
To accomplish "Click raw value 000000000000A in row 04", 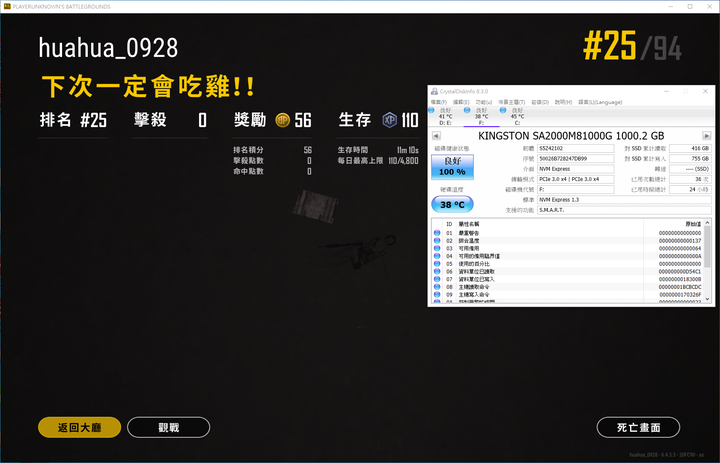I will 680,256.
